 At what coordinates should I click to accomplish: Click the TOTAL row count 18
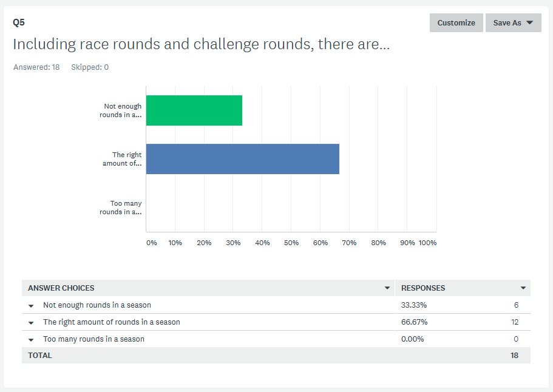pyautogui.click(x=514, y=356)
